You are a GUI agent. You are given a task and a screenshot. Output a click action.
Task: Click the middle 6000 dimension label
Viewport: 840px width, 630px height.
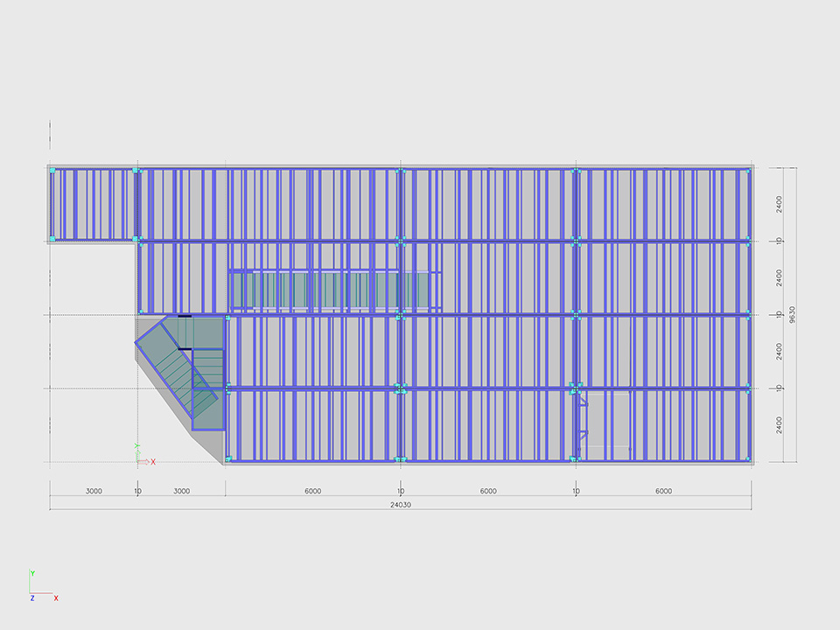pos(488,491)
